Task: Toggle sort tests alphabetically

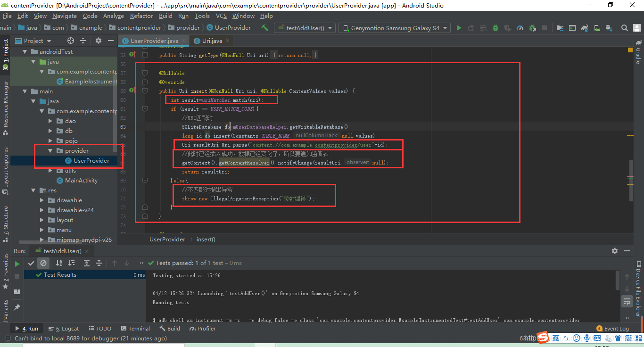Action: 59,263
